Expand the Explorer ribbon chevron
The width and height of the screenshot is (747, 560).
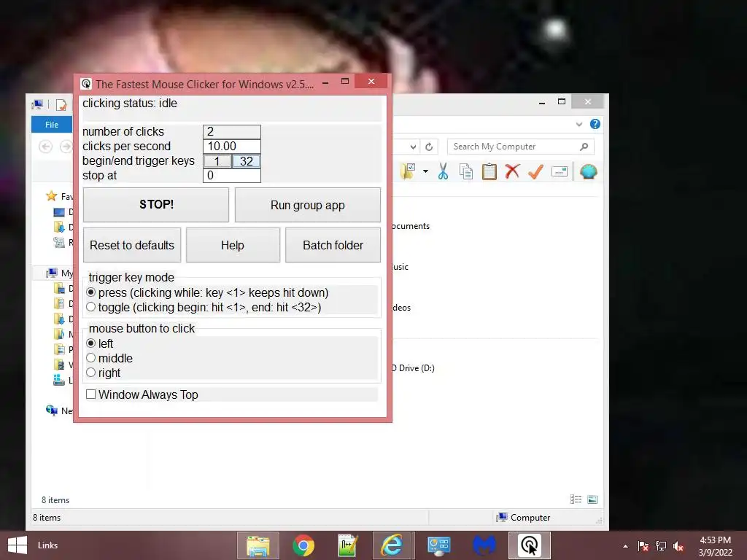coord(579,124)
